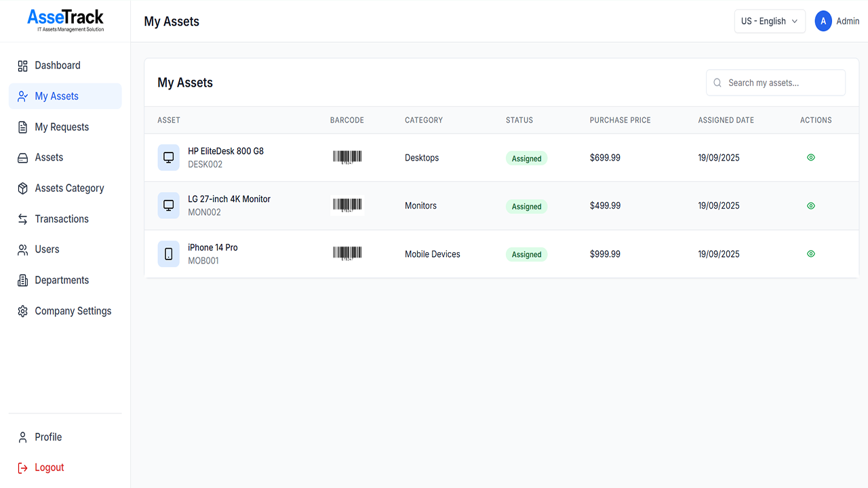Screen dimensions: 868x488
Task: Click the Company Settings gear icon
Action: pos(22,311)
